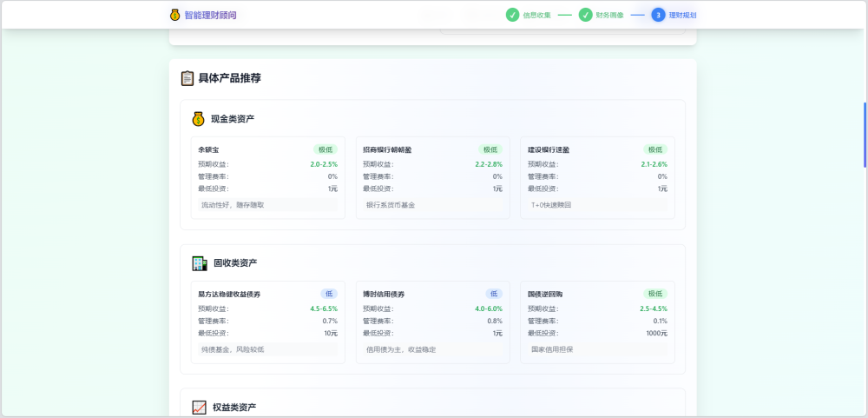The image size is (868, 418).
Task: Go to the 理财规划 step label
Action: pos(682,16)
